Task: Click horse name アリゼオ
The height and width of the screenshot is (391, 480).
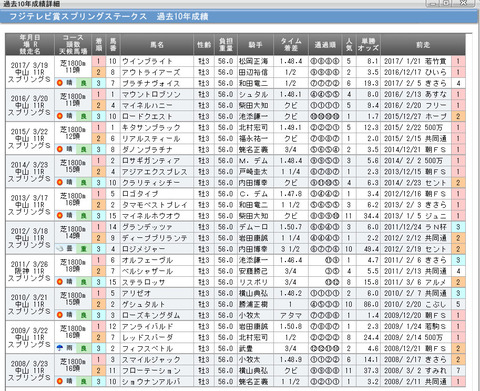Action: 136,293
